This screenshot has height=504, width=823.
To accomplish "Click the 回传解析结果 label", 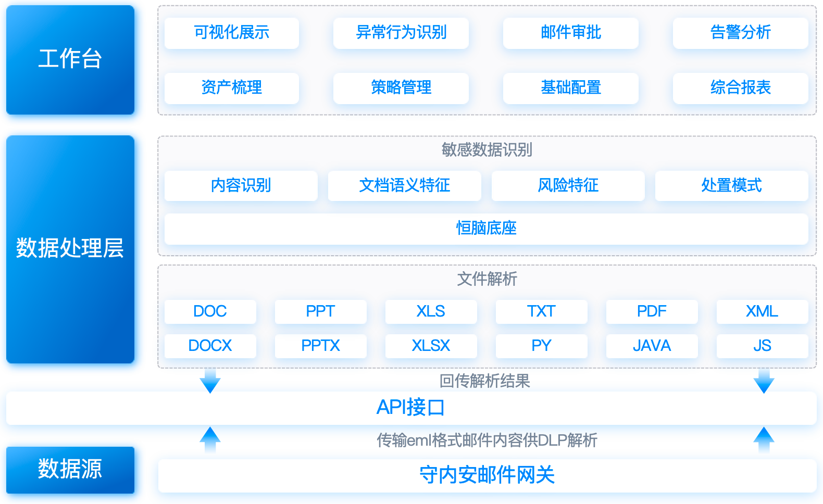I will tap(485, 381).
